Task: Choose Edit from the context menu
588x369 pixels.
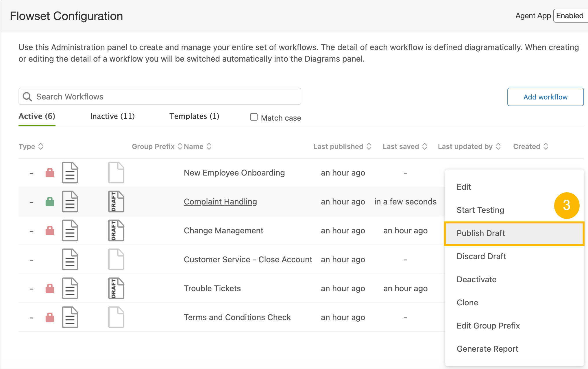Action: point(514,187)
